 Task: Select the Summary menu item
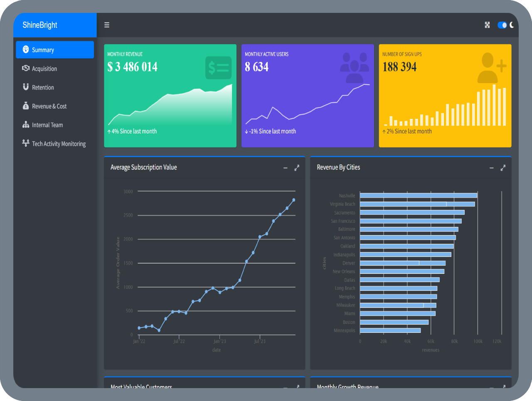click(55, 50)
